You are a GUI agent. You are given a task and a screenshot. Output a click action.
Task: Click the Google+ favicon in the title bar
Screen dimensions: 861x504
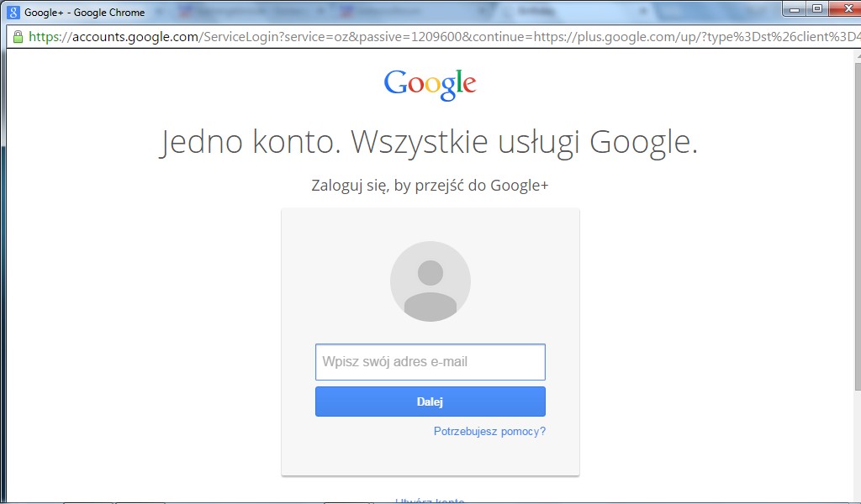pyautogui.click(x=13, y=13)
